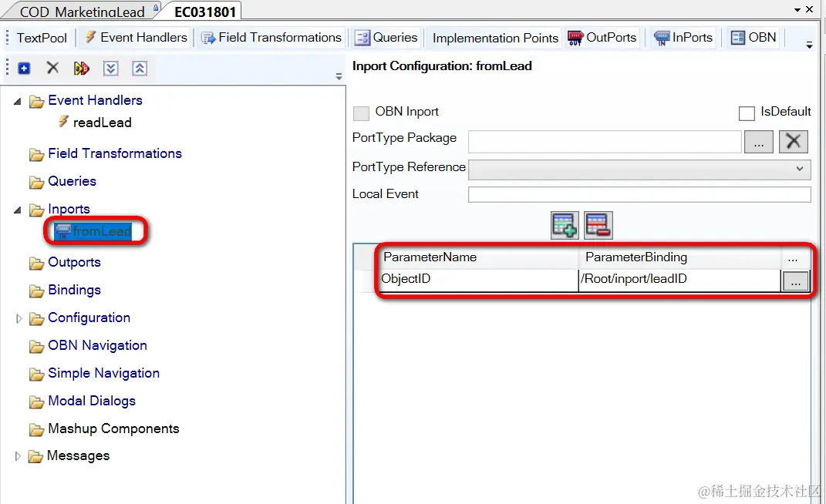Image resolution: width=826 pixels, height=504 pixels.
Task: Click the red-yellow refactor icon in the tree toolbar
Action: pyautogui.click(x=81, y=69)
